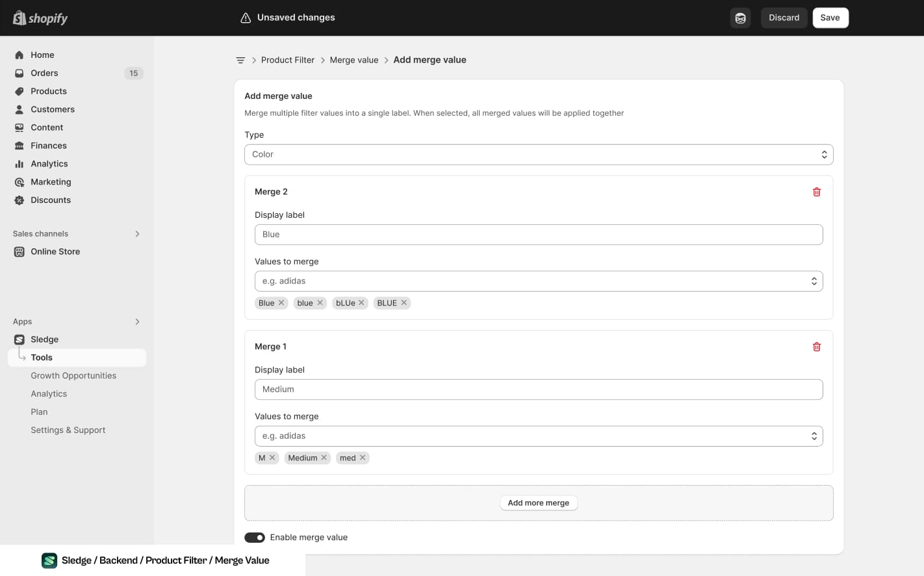Image resolution: width=924 pixels, height=576 pixels.
Task: Open the Sidekick assistant icon in top bar
Action: (x=740, y=18)
